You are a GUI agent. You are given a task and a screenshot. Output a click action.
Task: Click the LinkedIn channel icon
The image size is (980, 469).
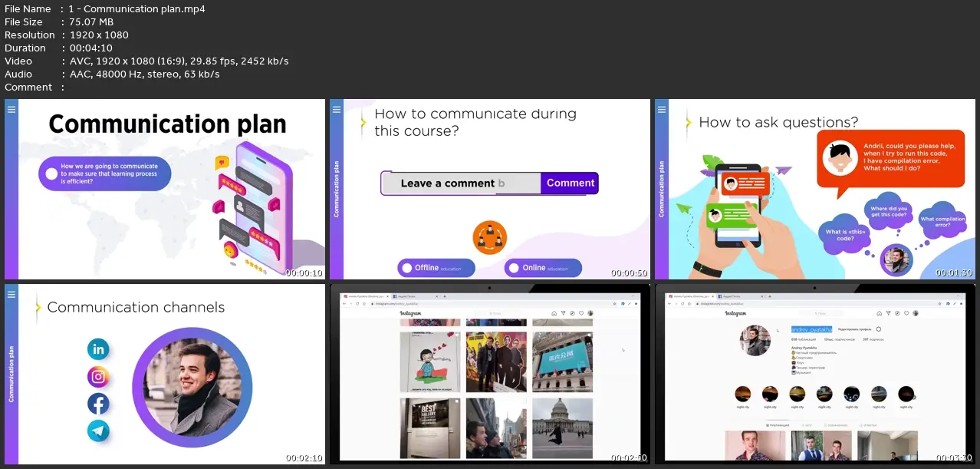[x=98, y=349]
